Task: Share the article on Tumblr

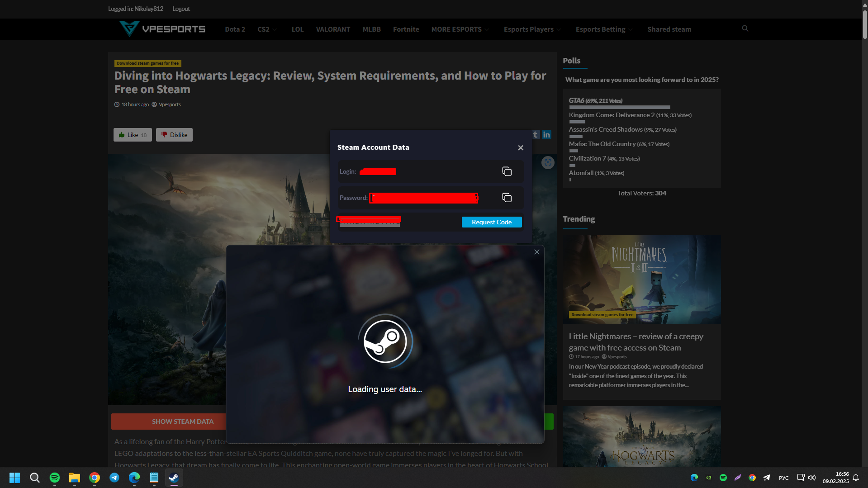Action: click(536, 134)
